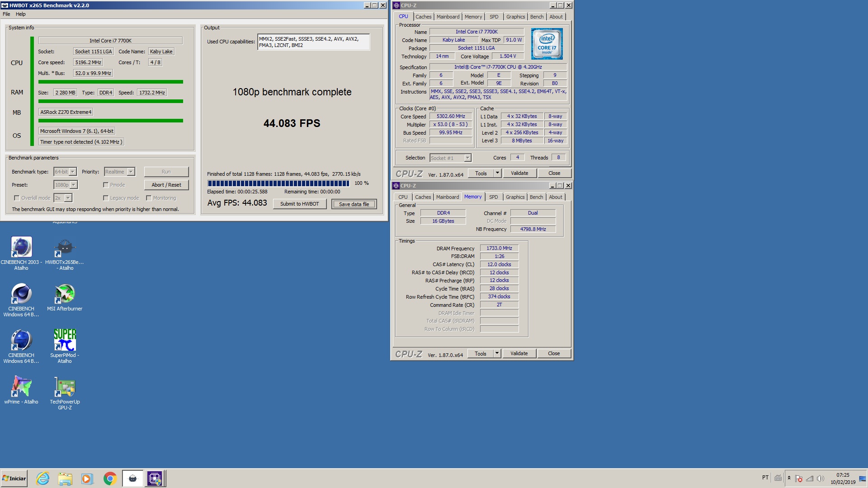This screenshot has height=488, width=868.
Task: Switch to Caches tab in upper CPU-Z
Action: pos(424,17)
